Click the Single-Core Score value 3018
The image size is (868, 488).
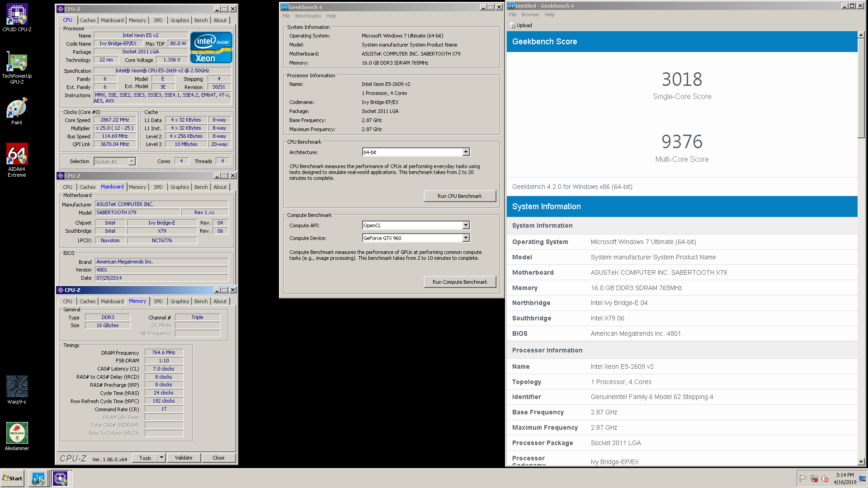(682, 80)
